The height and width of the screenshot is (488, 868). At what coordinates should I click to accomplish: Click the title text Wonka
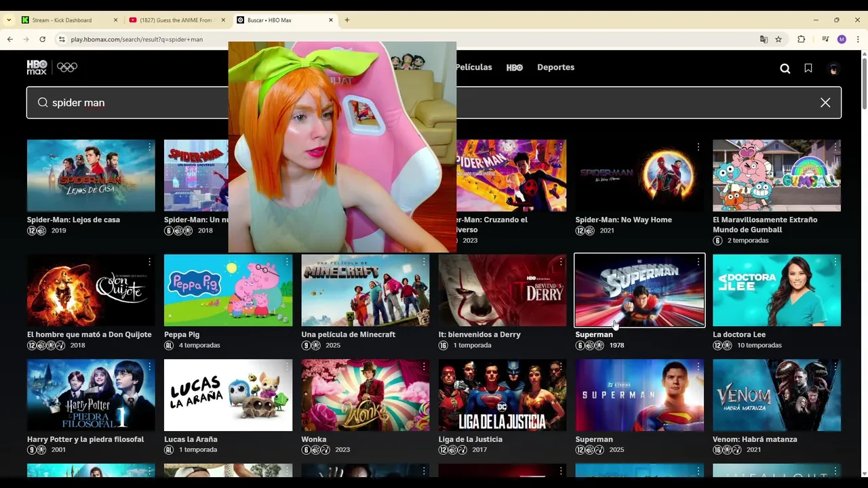[x=314, y=439]
